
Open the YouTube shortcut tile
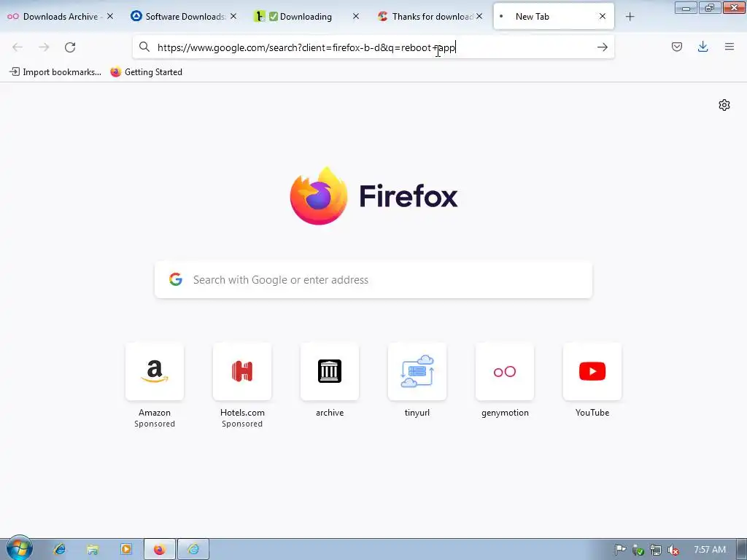click(x=592, y=371)
